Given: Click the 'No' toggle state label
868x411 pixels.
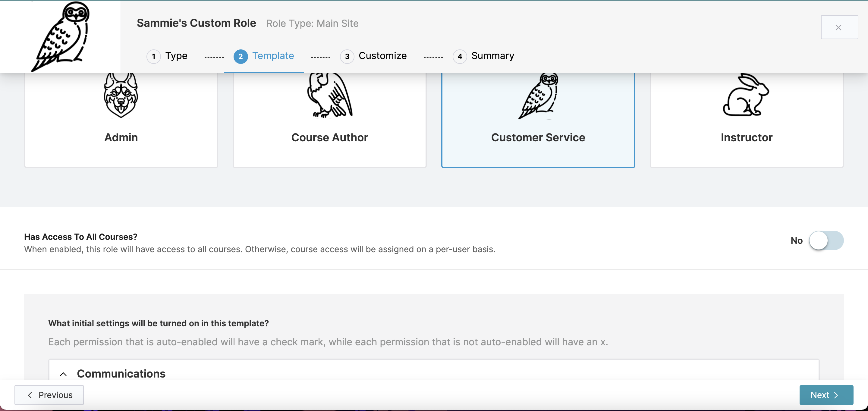Looking at the screenshot, I should coord(797,240).
